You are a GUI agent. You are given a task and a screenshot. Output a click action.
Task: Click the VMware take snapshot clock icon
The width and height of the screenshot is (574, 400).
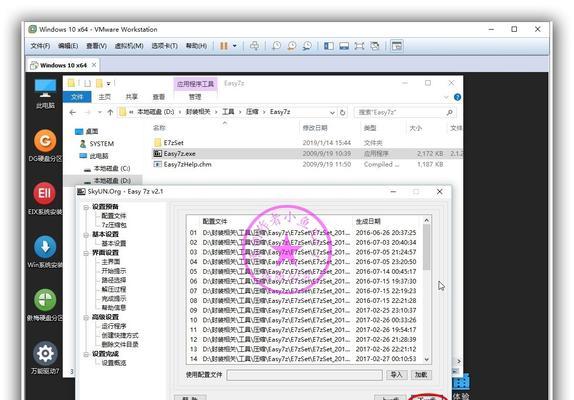(276, 46)
